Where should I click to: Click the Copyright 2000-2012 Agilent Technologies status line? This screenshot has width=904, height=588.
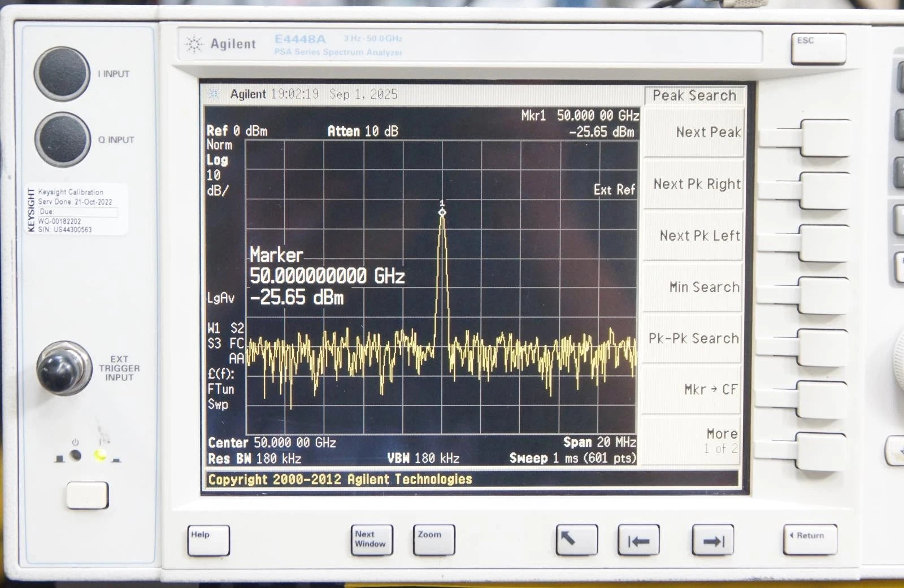click(340, 480)
